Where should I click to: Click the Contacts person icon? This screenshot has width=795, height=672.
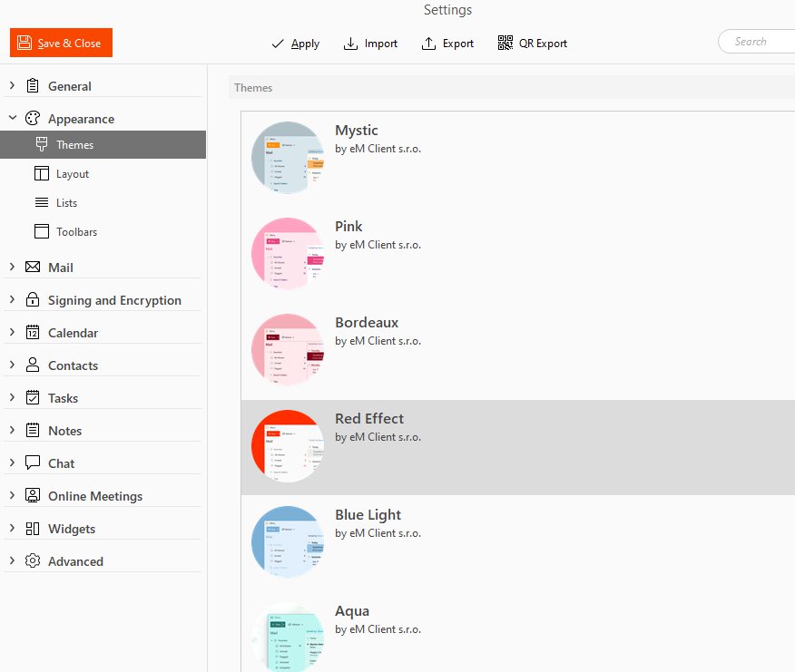33,365
